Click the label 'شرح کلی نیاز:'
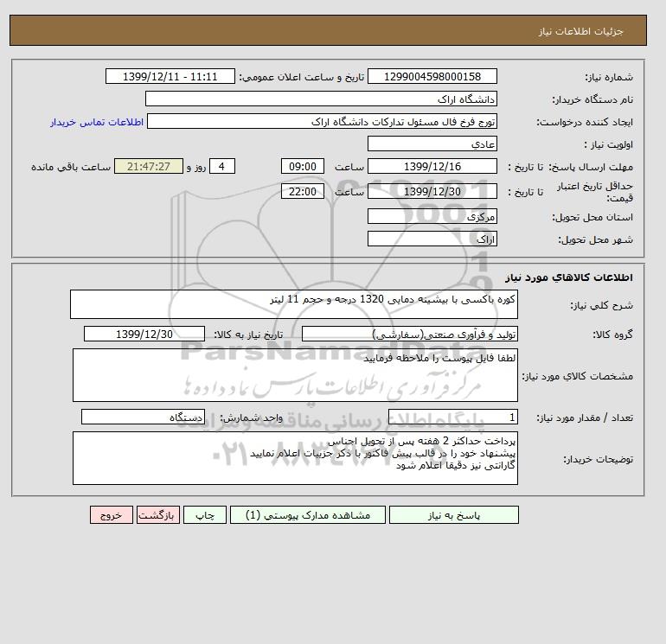The width and height of the screenshot is (666, 644). pyautogui.click(x=601, y=305)
